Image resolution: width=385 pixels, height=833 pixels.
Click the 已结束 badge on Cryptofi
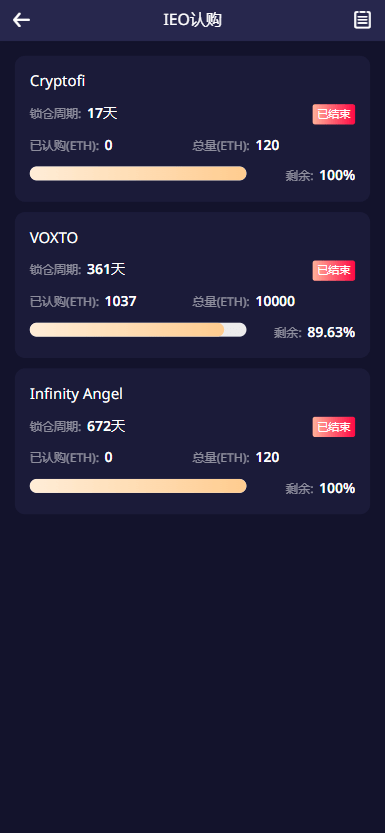pos(333,114)
